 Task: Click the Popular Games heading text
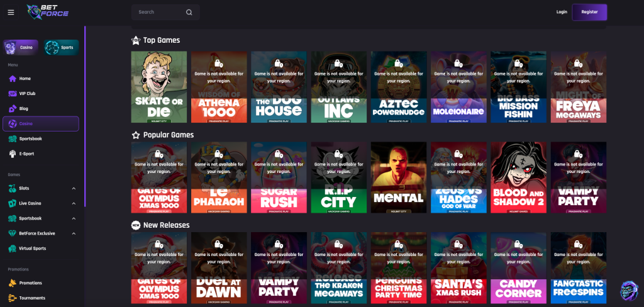[169, 135]
